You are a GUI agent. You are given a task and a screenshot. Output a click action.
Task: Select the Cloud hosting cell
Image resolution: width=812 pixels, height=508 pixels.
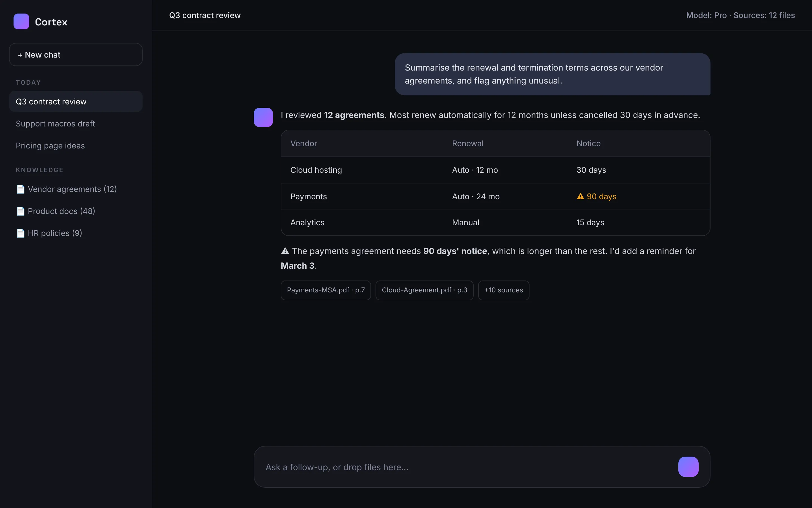point(316,170)
